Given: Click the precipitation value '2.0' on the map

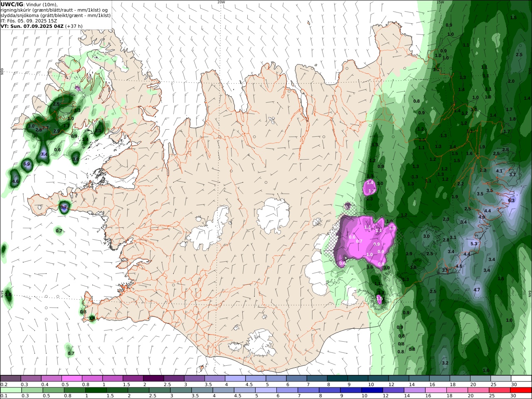Looking at the screenshot, I should click(x=511, y=81).
